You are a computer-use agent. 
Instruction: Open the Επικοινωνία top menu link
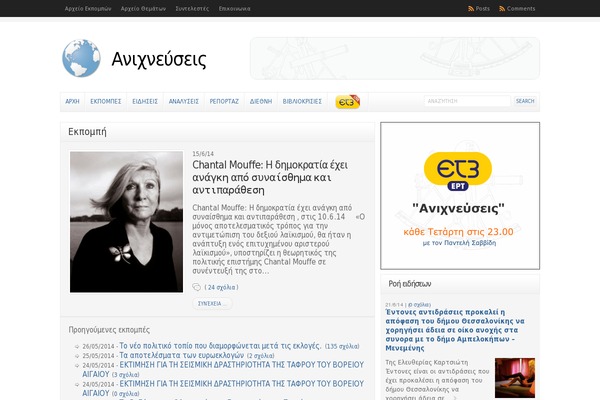235,8
